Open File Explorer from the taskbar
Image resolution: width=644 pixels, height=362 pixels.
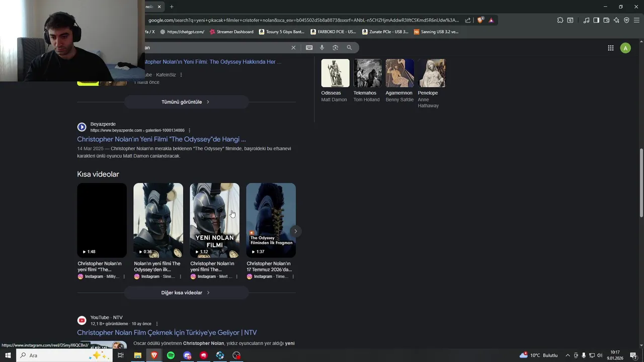point(137,355)
